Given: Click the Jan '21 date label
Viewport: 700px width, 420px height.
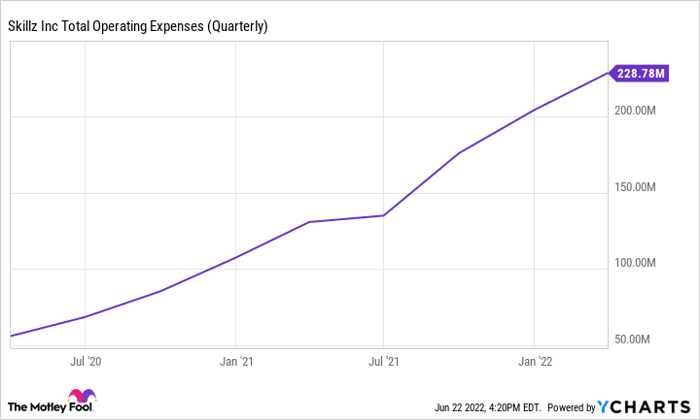Looking at the screenshot, I should click(x=236, y=362).
